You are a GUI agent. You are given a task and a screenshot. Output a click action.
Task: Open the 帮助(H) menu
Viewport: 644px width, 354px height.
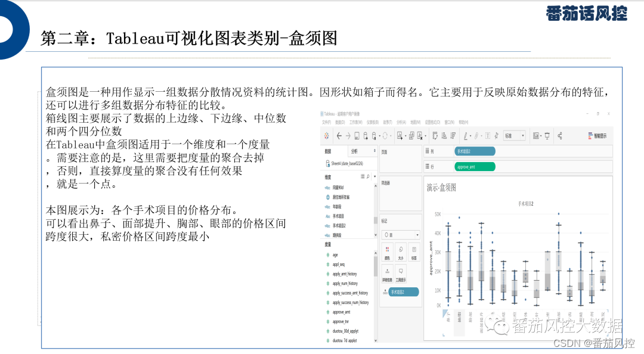(463, 122)
